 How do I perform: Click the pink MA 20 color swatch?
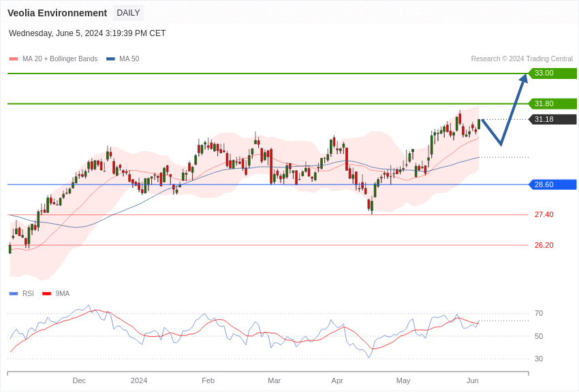click(x=14, y=59)
